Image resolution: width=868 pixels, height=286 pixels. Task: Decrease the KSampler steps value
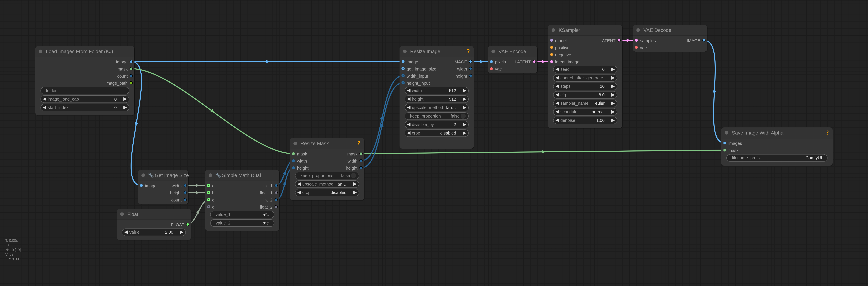tap(557, 86)
